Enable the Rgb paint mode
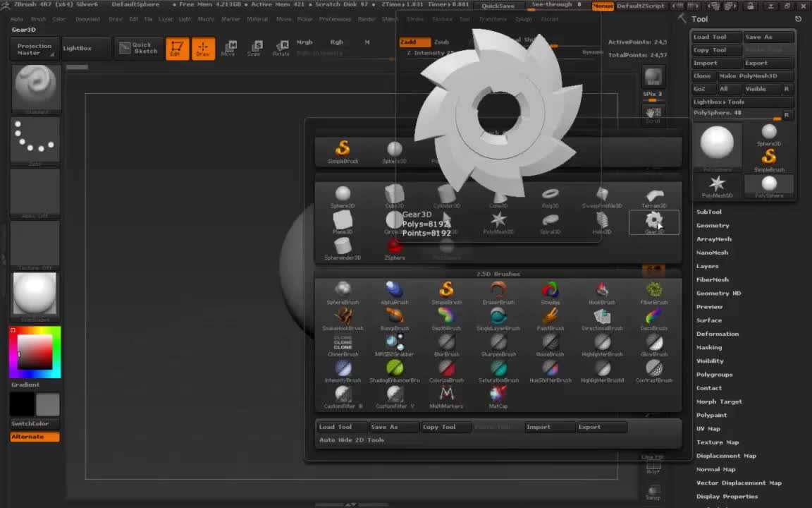The height and width of the screenshot is (508, 812). [337, 42]
